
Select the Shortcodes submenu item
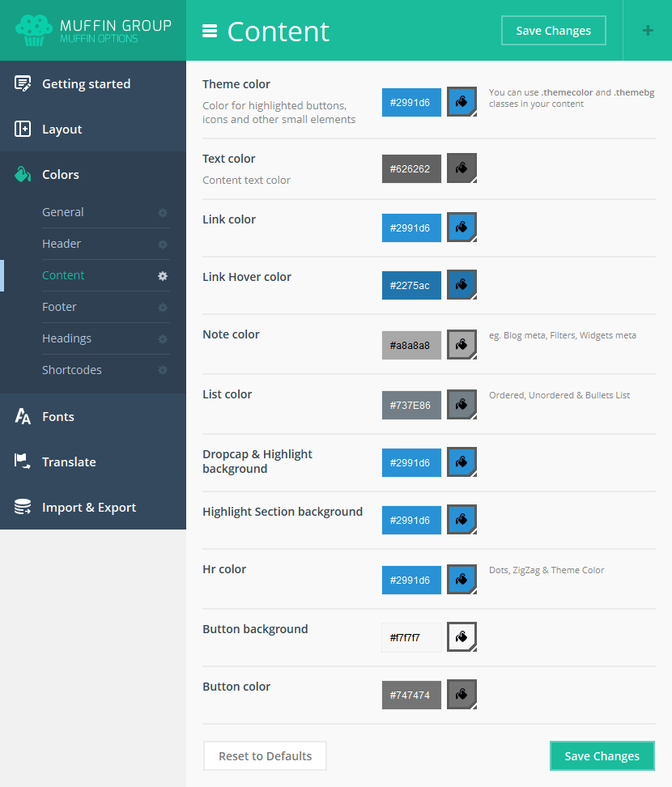coord(72,370)
